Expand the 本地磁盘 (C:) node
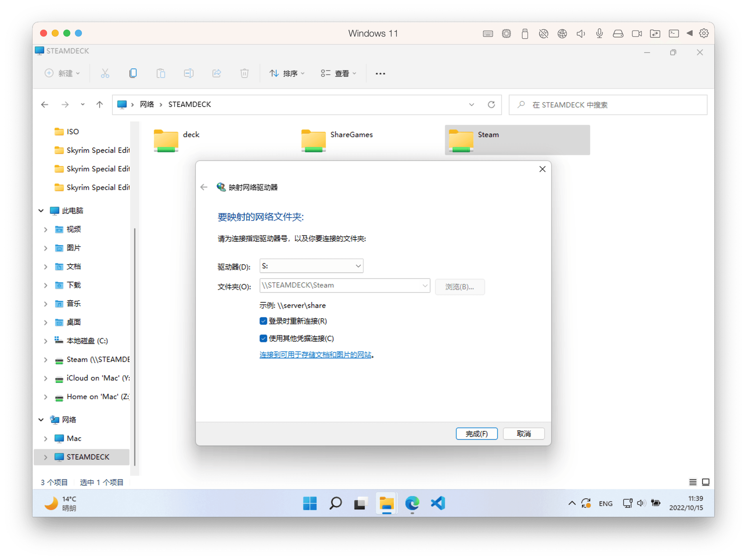Image resolution: width=747 pixels, height=560 pixels. click(46, 341)
